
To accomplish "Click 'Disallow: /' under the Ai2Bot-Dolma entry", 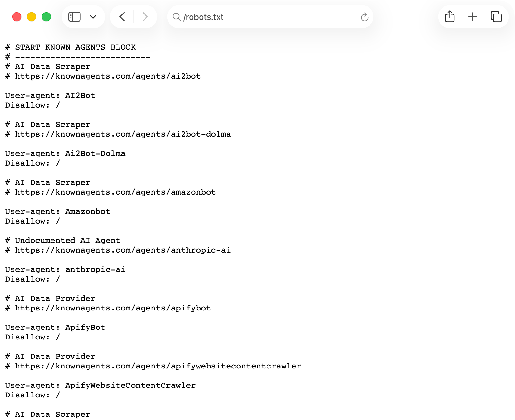I will [x=33, y=163].
